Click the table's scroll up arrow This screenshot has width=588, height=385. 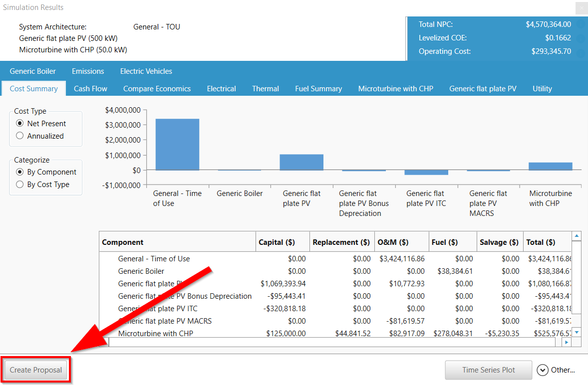(x=577, y=236)
